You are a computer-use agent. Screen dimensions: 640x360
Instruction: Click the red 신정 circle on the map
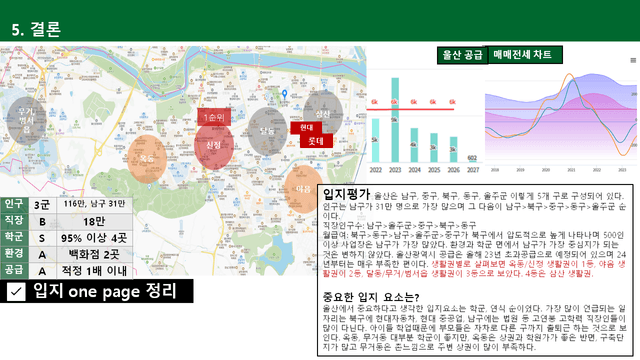tap(213, 146)
